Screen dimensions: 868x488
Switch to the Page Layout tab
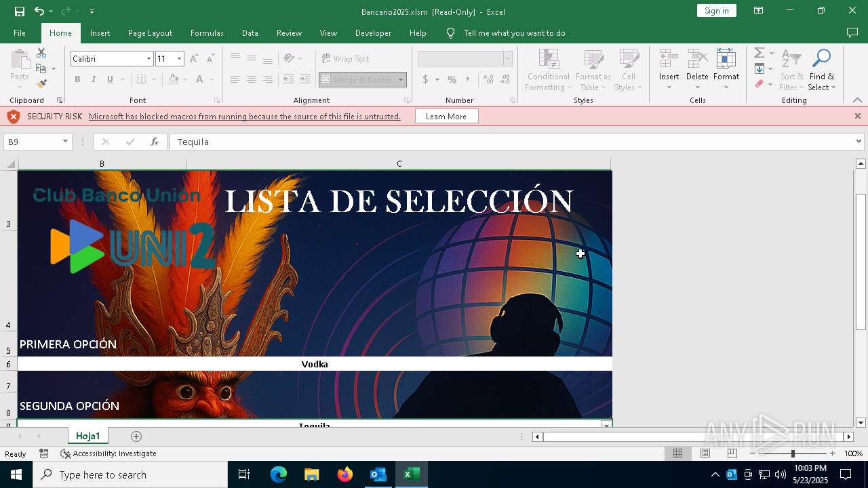pyautogui.click(x=150, y=33)
